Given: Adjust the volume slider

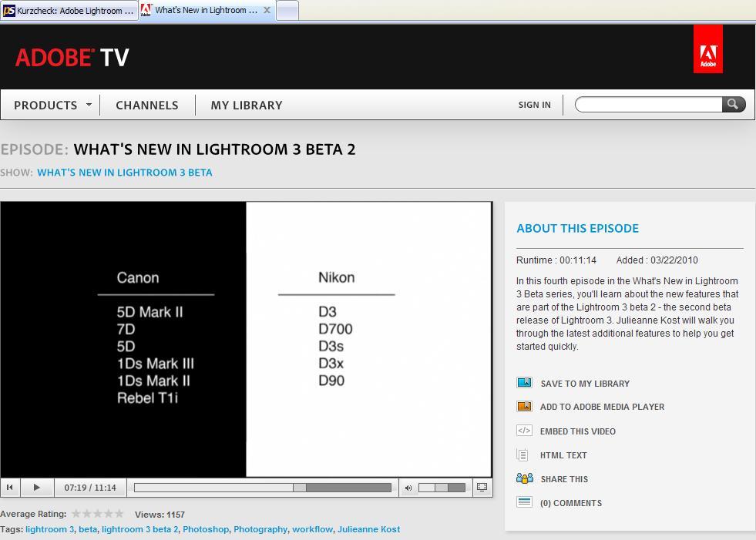Looking at the screenshot, I should coord(442,488).
